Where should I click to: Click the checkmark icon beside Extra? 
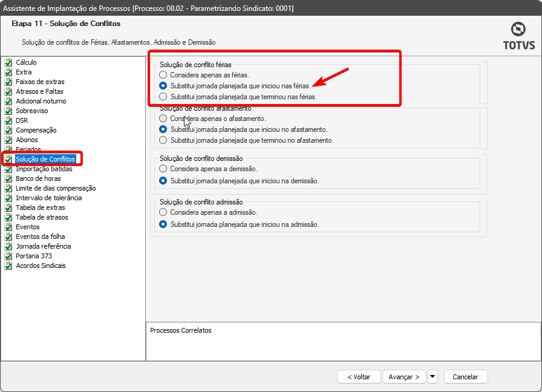8,72
